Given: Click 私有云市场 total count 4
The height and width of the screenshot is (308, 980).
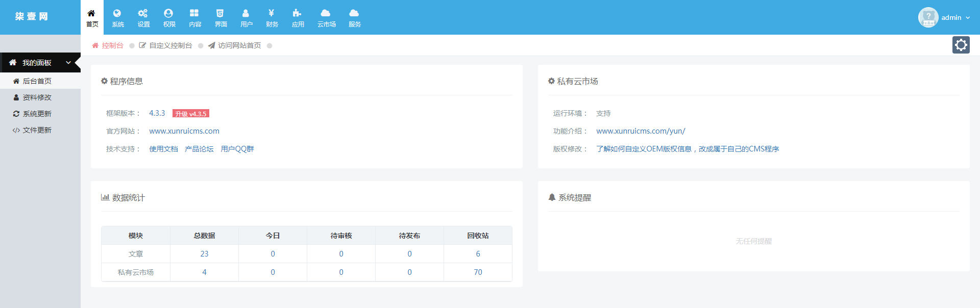Looking at the screenshot, I should tap(204, 272).
